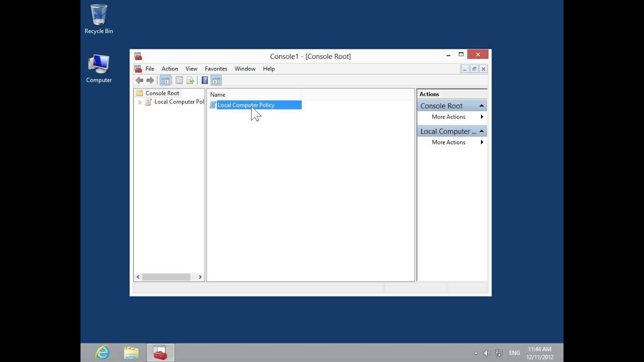Open More Actions under Local Computer
Image resolution: width=644 pixels, height=362 pixels.
click(448, 142)
